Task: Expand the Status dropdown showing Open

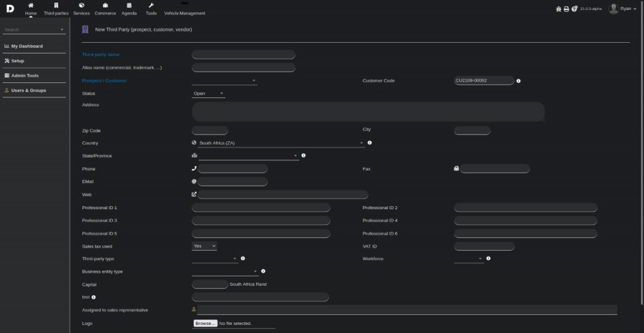Action: (x=208, y=94)
